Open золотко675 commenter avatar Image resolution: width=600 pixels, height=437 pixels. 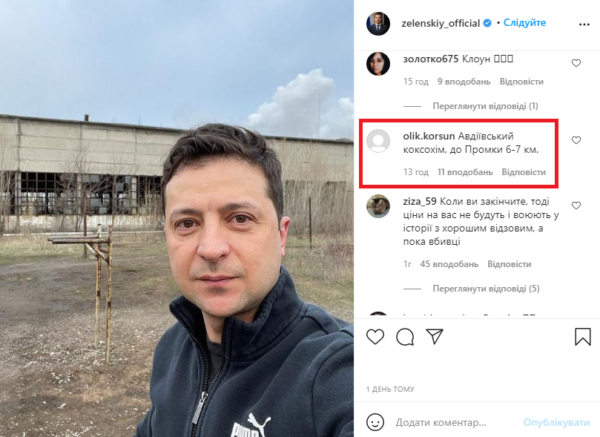(x=378, y=64)
